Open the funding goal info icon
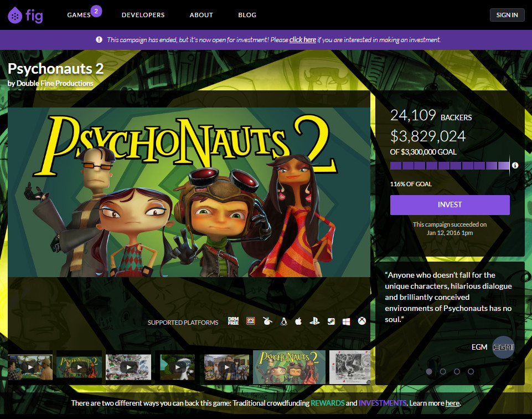532x419 pixels. tap(515, 165)
